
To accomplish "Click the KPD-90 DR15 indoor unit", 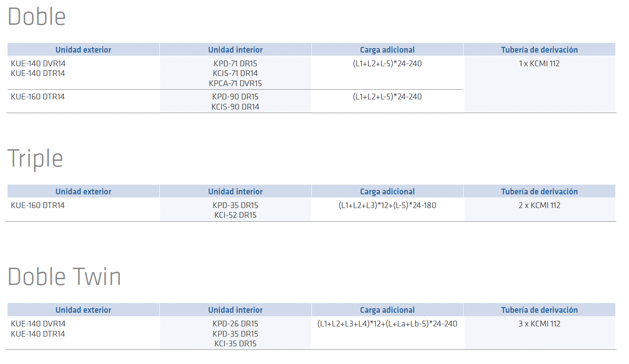I will [235, 97].
